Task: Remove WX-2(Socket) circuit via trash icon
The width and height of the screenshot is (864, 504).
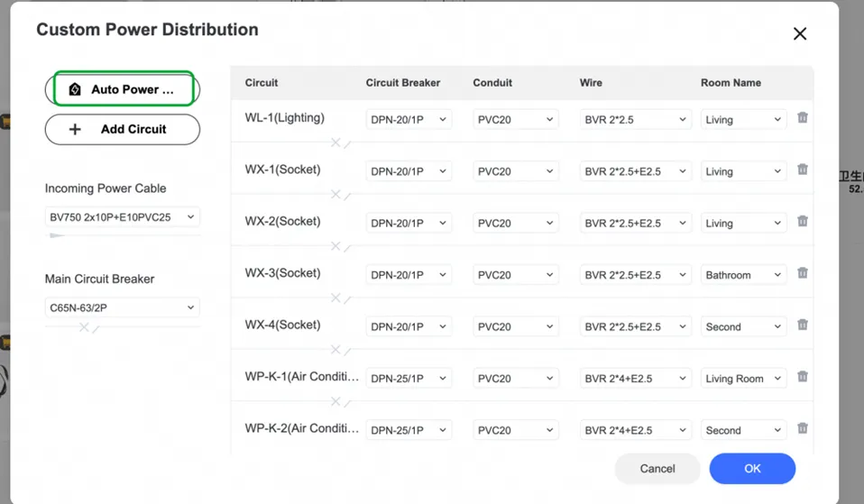Action: pyautogui.click(x=803, y=222)
